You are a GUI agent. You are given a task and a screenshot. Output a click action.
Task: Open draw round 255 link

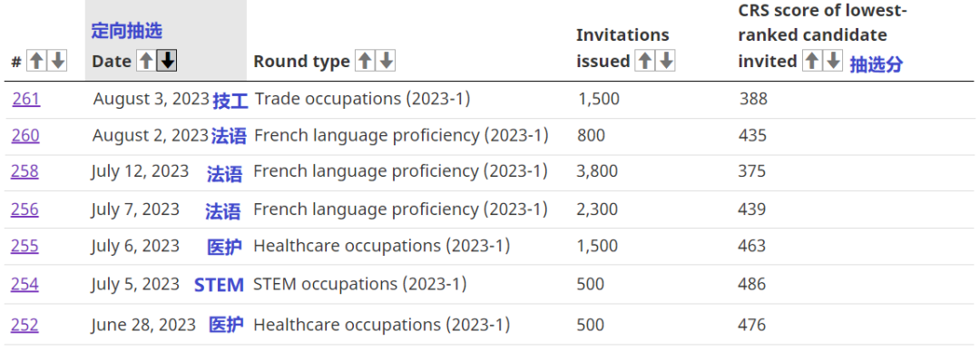point(25,246)
